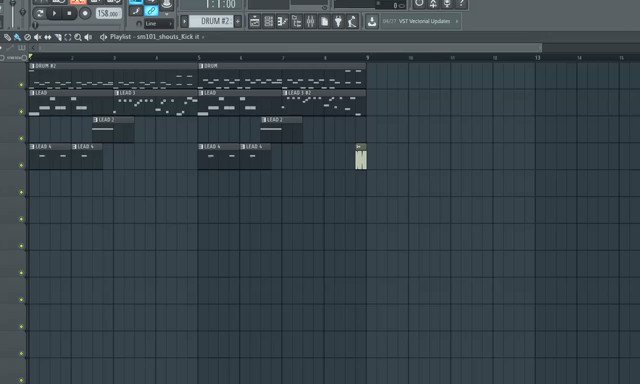This screenshot has height=384, width=640.
Task: Open the Playlist view icon
Action: coord(254,21)
